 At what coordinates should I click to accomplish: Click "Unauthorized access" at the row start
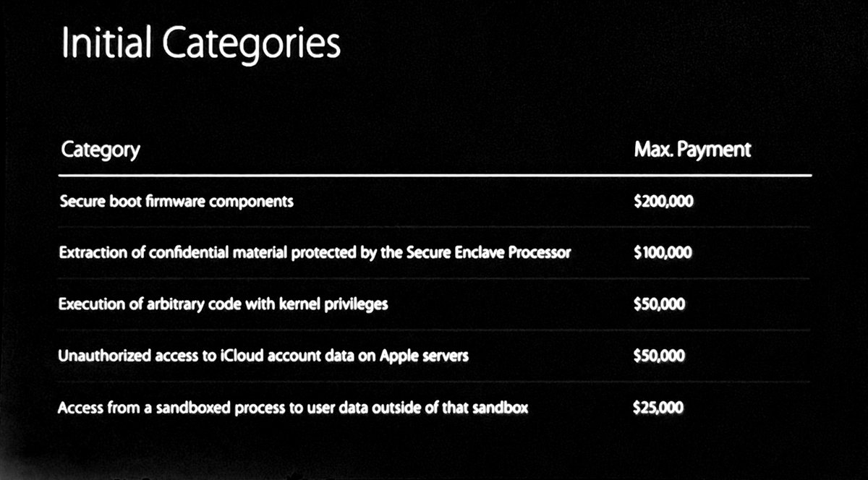pos(115,356)
